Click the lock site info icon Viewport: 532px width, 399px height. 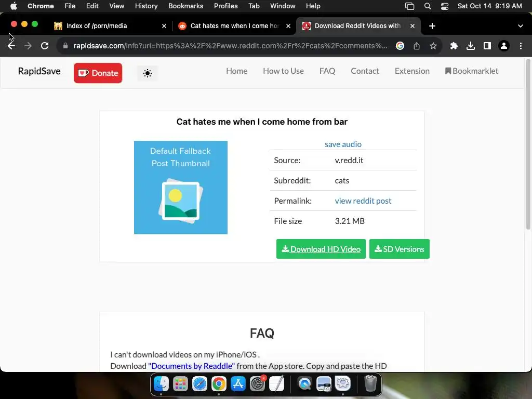[65, 46]
